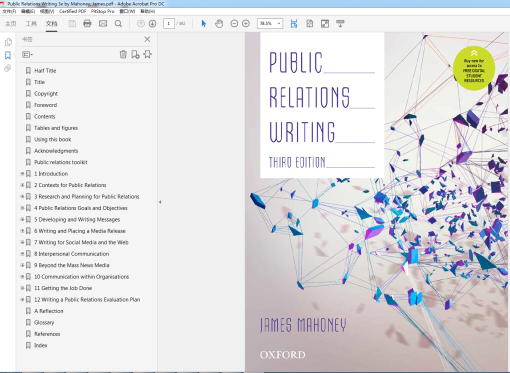510x373 pixels.
Task: Open the Attachments paperclip panel
Action: point(8,68)
